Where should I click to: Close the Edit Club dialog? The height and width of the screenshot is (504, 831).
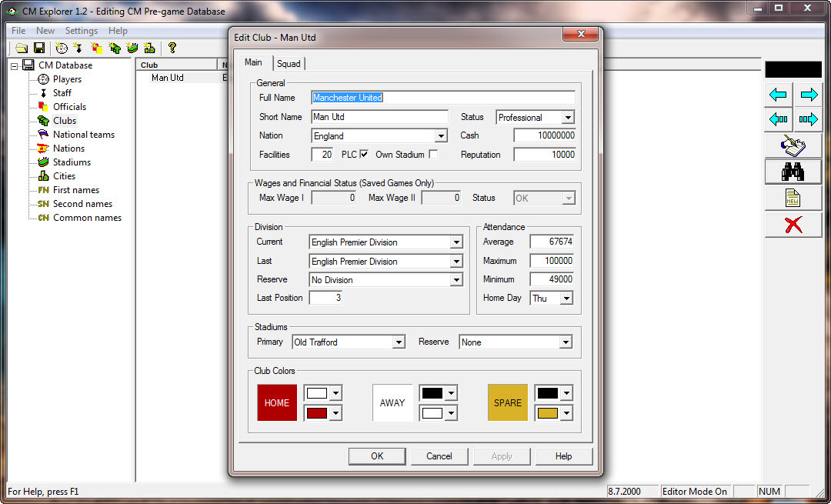tap(581, 34)
